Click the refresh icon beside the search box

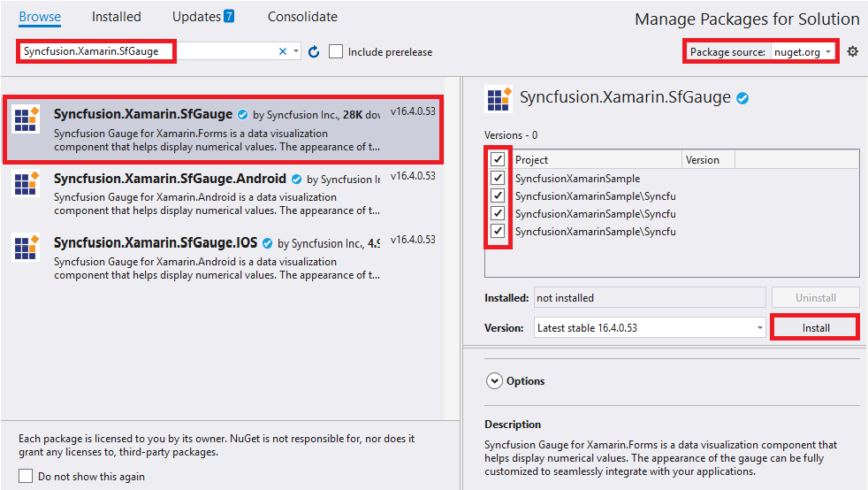pyautogui.click(x=314, y=52)
